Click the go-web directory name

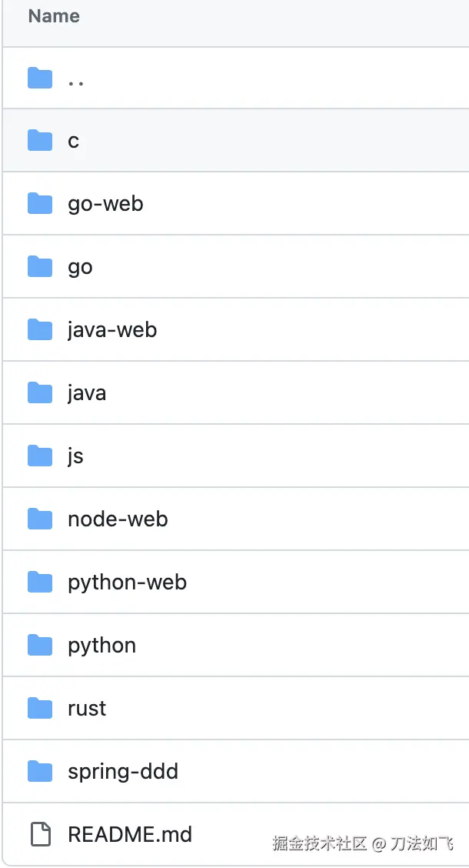pos(105,204)
